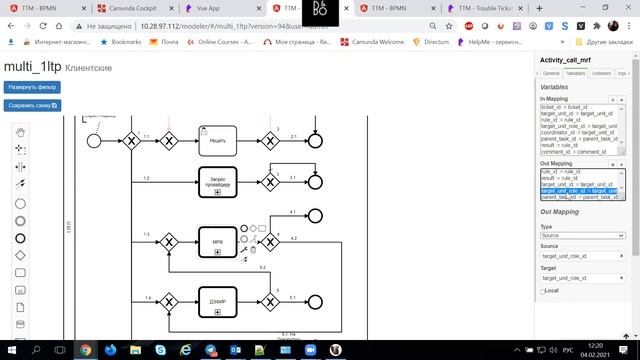Image resolution: width=640 pixels, height=360 pixels.
Task: Expand the ДЭФИР subprocess plus marker
Action: [x=218, y=312]
